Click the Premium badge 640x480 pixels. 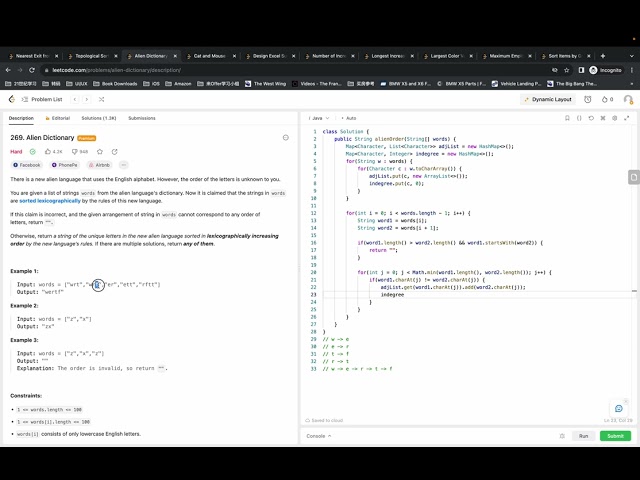tap(87, 138)
